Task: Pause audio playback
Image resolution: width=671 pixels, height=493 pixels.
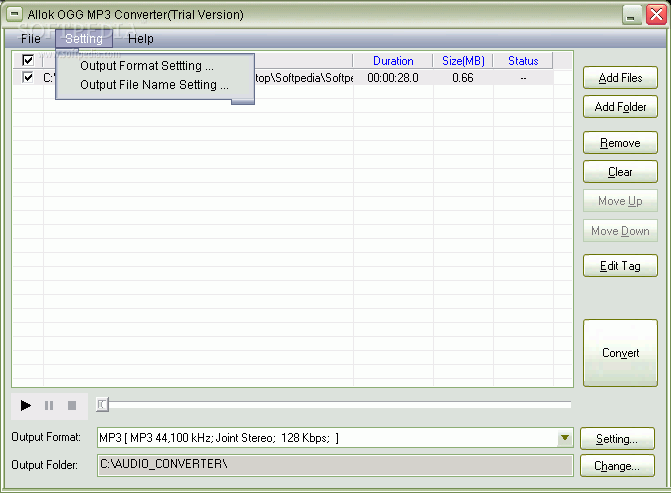Action: coord(49,405)
